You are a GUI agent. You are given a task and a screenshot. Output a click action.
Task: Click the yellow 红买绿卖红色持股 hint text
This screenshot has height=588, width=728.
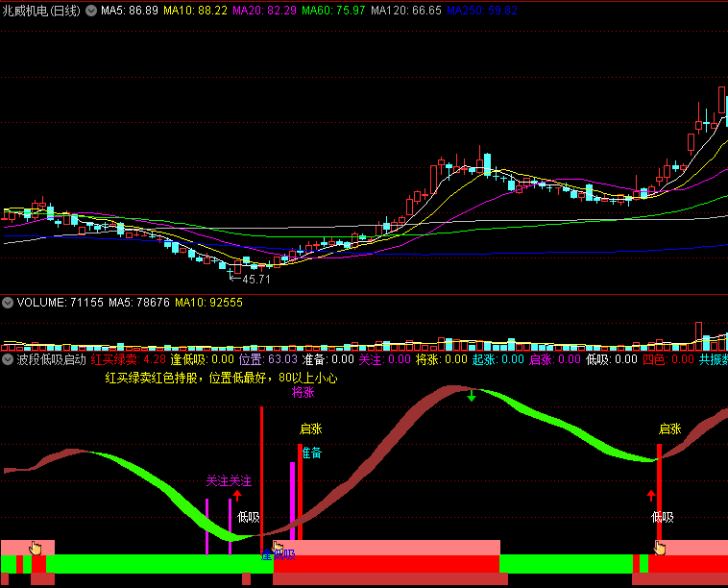[221, 378]
